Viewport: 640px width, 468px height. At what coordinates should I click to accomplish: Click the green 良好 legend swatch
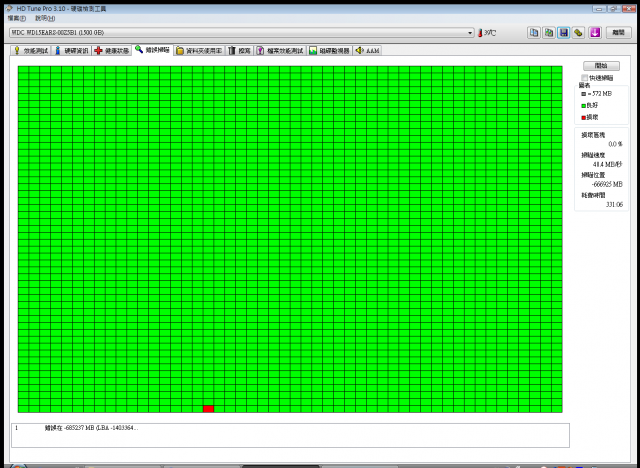[x=583, y=106]
